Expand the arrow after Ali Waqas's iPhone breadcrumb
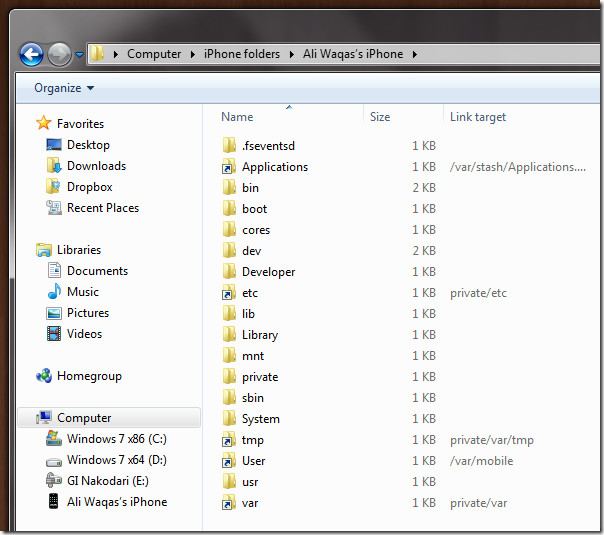This screenshot has width=604, height=535. pyautogui.click(x=414, y=54)
